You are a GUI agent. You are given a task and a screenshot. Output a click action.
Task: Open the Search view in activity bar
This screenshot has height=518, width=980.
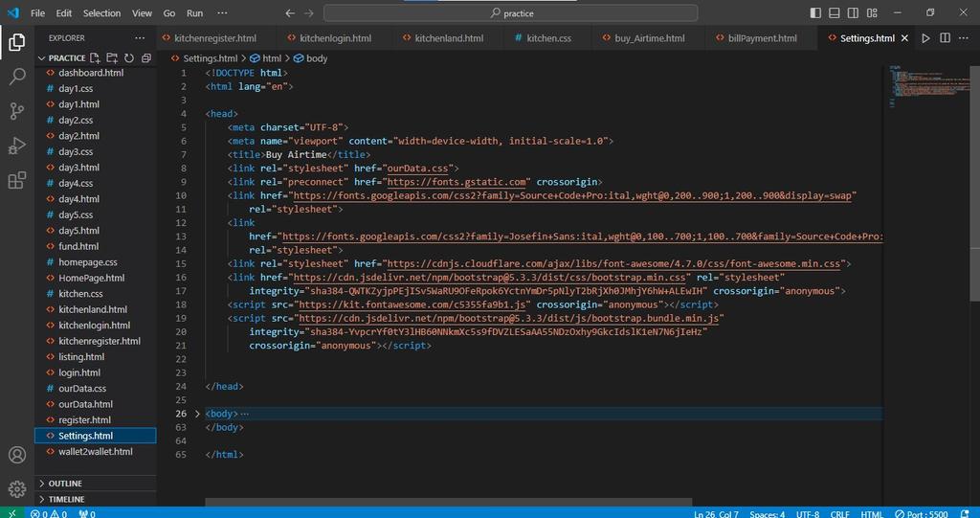point(17,77)
